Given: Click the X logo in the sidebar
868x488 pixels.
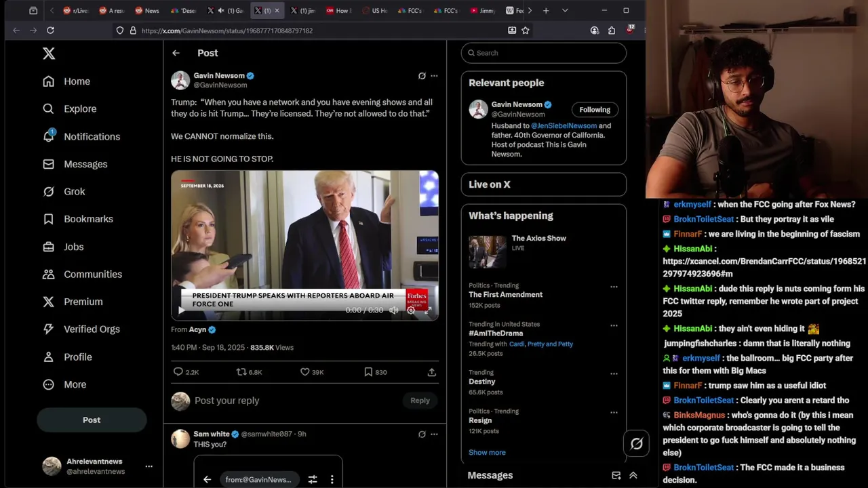Looking at the screenshot, I should pyautogui.click(x=49, y=54).
